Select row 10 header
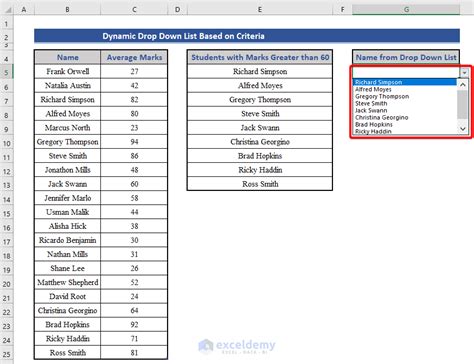 click(x=7, y=143)
